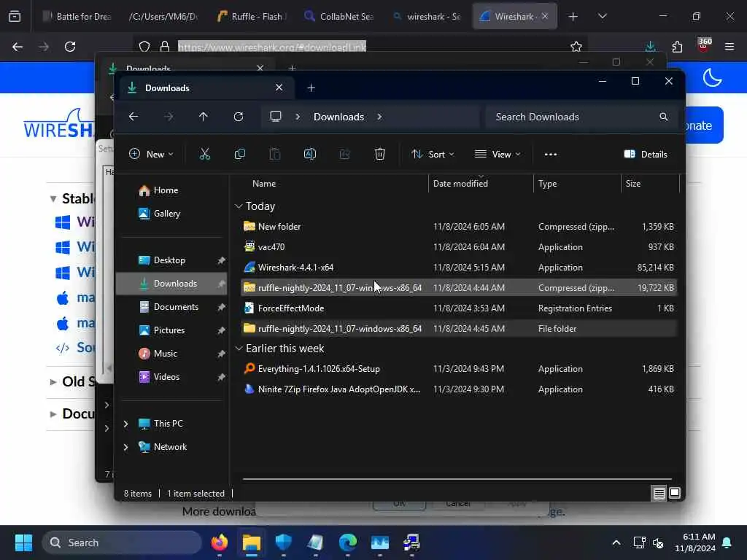Expand This PC in navigation pane
Screen dimensions: 747x560
(x=125, y=424)
